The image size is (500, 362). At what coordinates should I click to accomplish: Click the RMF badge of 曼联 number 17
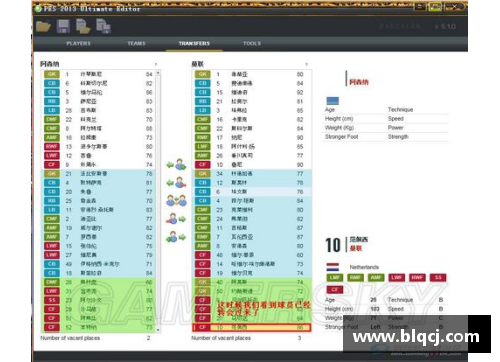203,137
